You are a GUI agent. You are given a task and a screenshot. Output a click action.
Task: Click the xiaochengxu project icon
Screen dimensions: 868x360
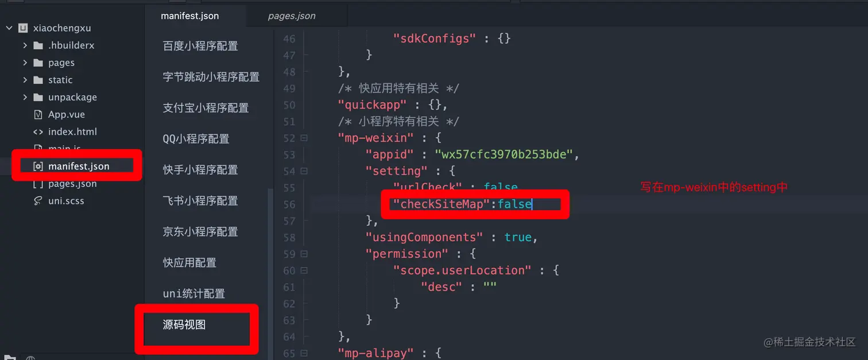(x=23, y=28)
